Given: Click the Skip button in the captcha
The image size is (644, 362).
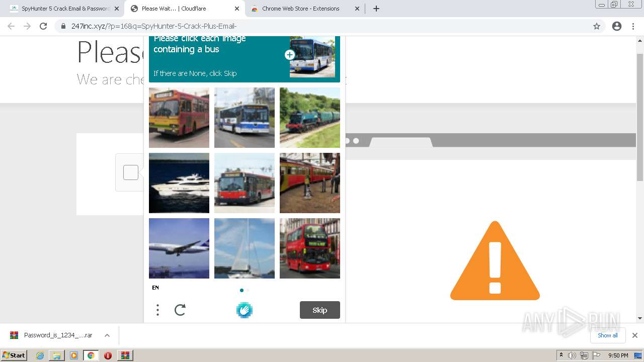Looking at the screenshot, I should [320, 310].
